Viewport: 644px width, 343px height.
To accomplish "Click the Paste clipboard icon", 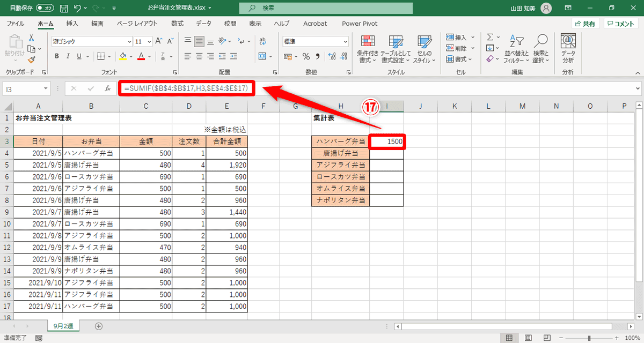I will (14, 42).
